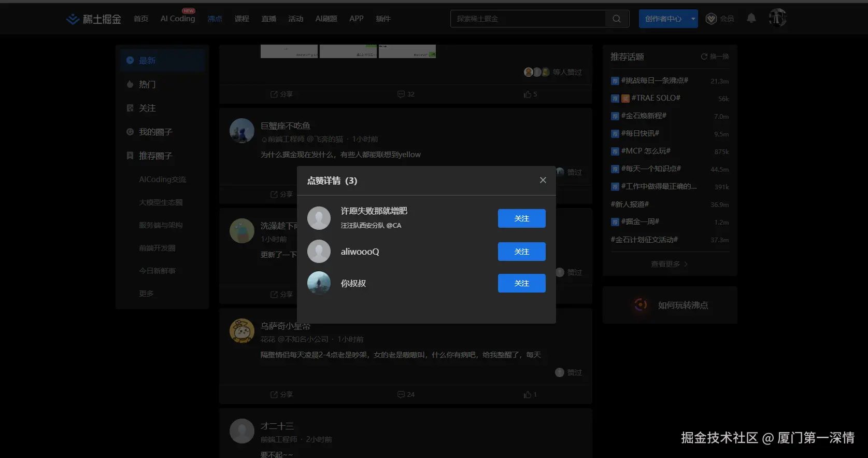The width and height of the screenshot is (868, 458).
Task: Open topic #掘金一周#
Action: [x=640, y=221]
